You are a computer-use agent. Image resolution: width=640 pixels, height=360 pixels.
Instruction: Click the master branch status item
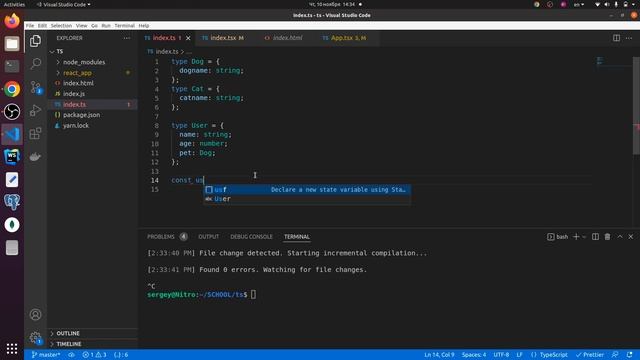[45, 355]
